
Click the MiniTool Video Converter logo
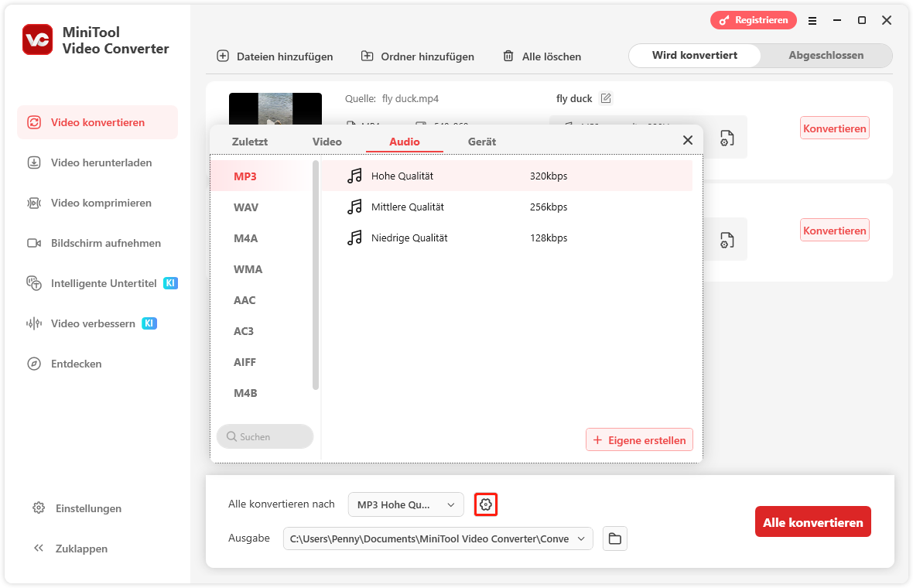pos(38,39)
